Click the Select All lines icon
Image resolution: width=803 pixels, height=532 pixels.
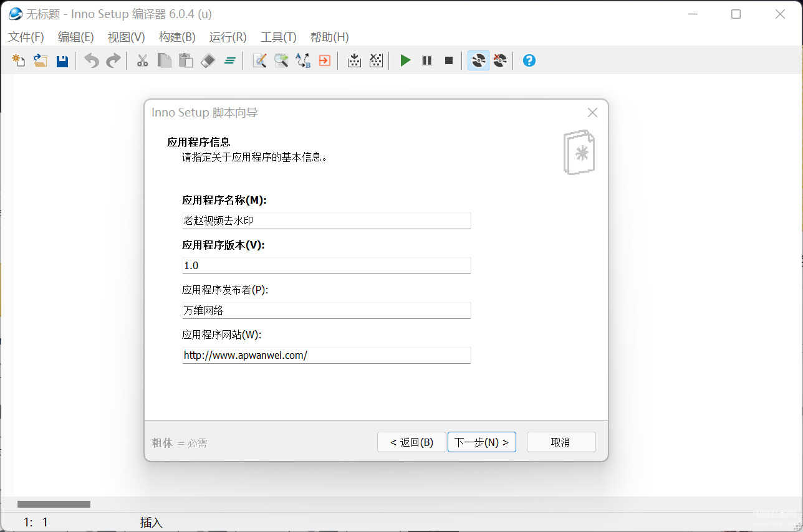tap(229, 60)
